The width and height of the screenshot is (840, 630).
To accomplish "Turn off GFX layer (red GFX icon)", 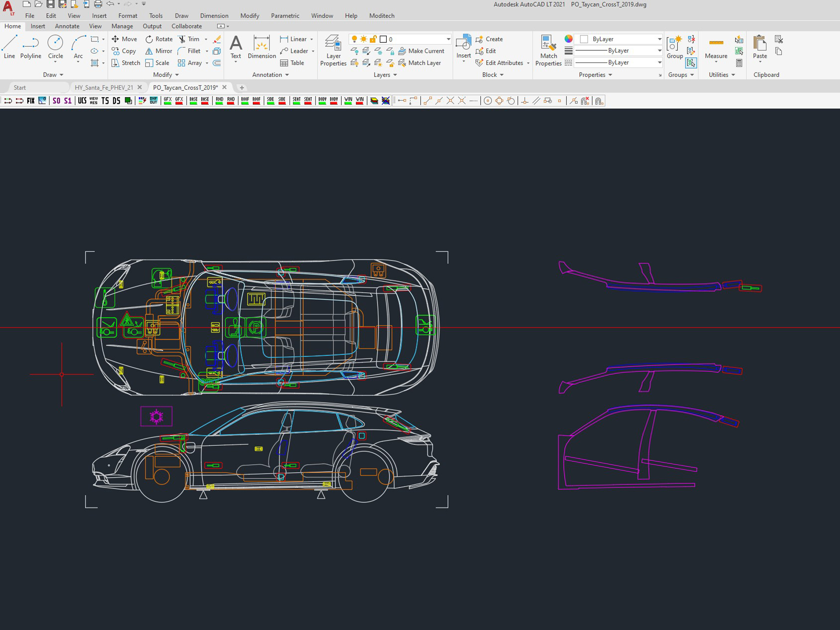I will [x=179, y=101].
